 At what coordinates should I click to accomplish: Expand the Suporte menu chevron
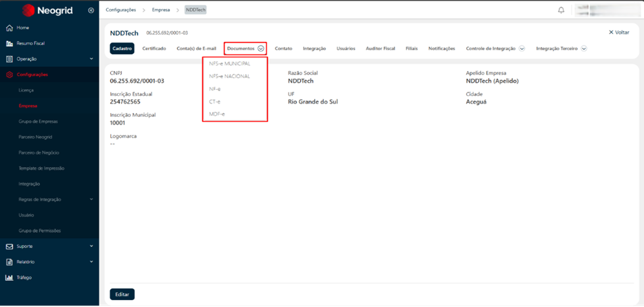[x=92, y=246]
